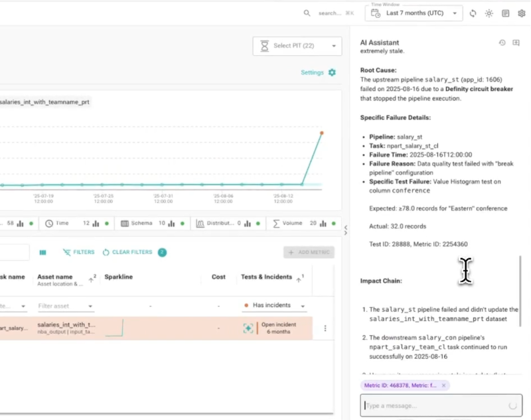531x420 pixels.
Task: Click the Schema table icon
Action: (x=125, y=224)
